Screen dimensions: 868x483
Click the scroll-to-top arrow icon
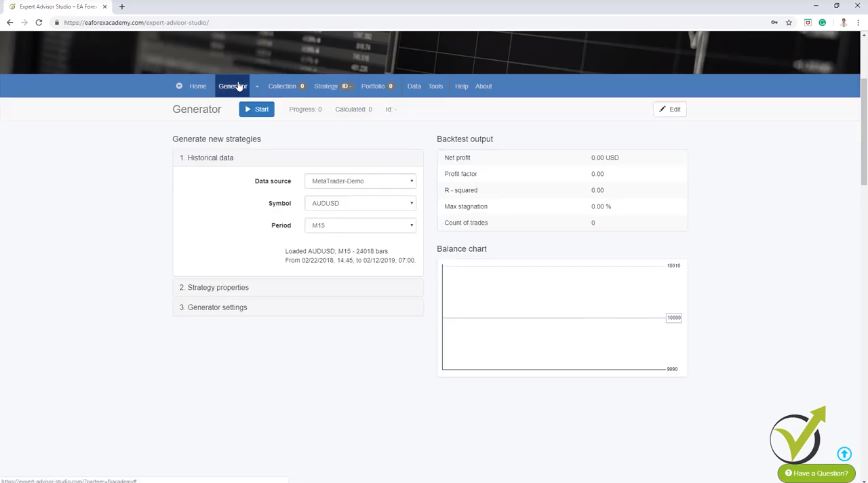click(844, 454)
